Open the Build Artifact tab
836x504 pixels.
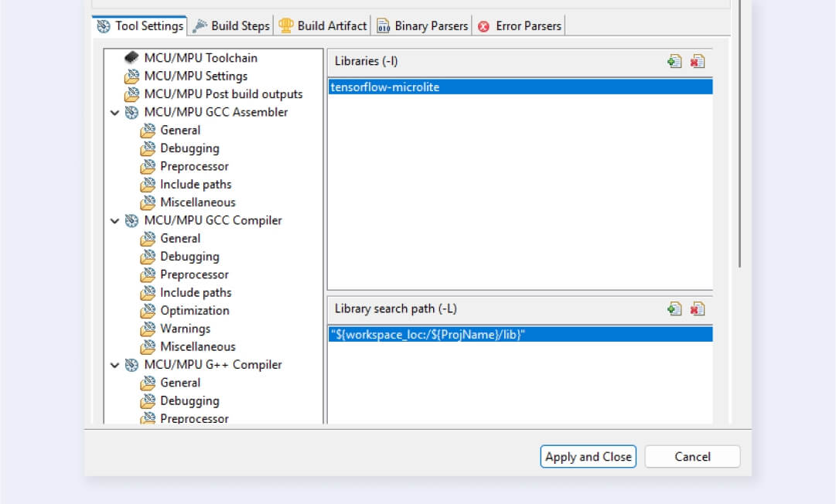(x=331, y=26)
